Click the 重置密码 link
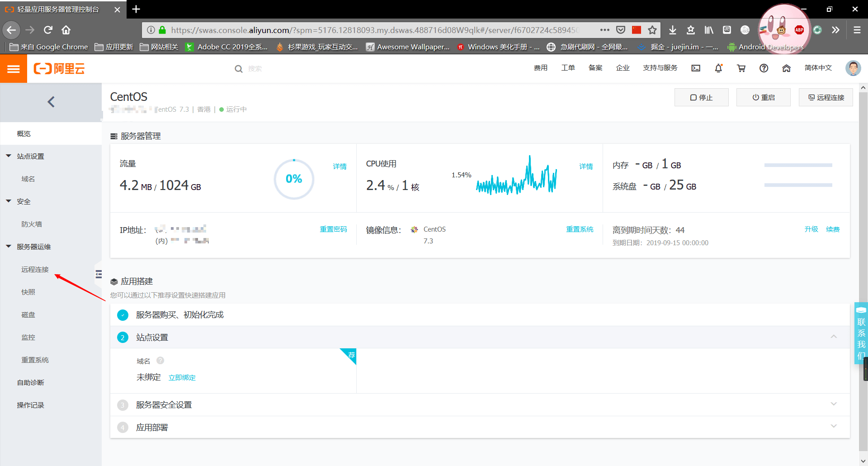 (333, 229)
